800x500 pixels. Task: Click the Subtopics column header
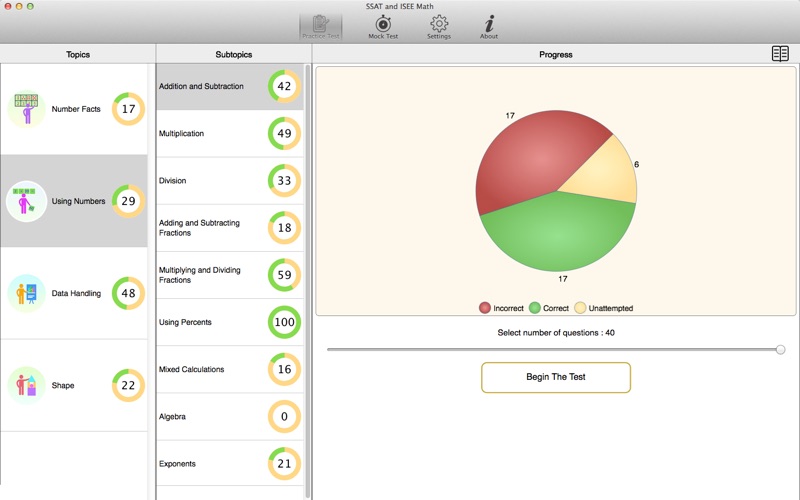coord(234,54)
